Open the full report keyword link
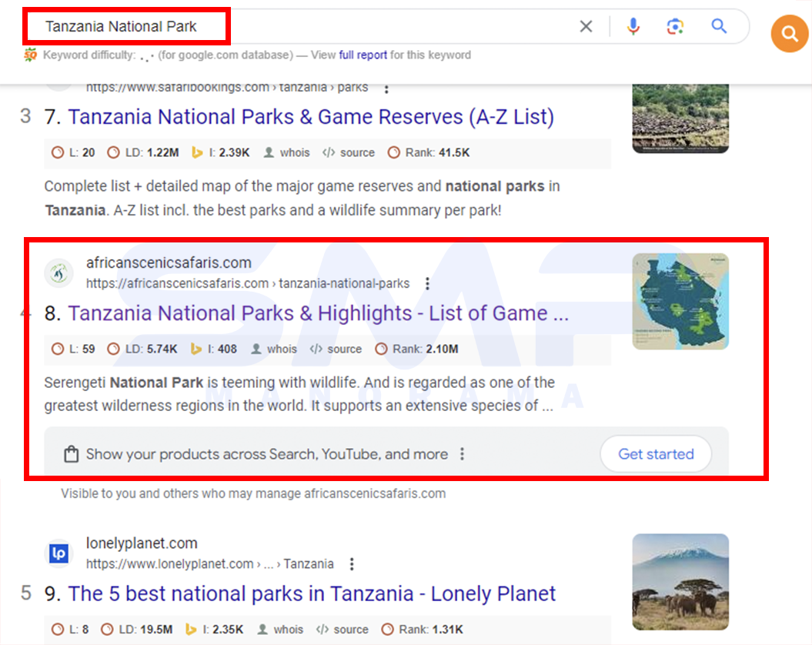The height and width of the screenshot is (645, 812). click(363, 55)
